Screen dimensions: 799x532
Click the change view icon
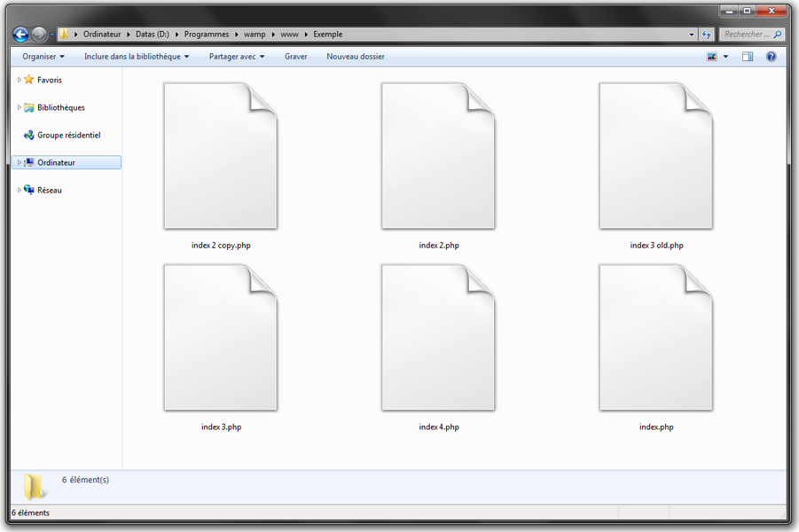click(x=712, y=57)
